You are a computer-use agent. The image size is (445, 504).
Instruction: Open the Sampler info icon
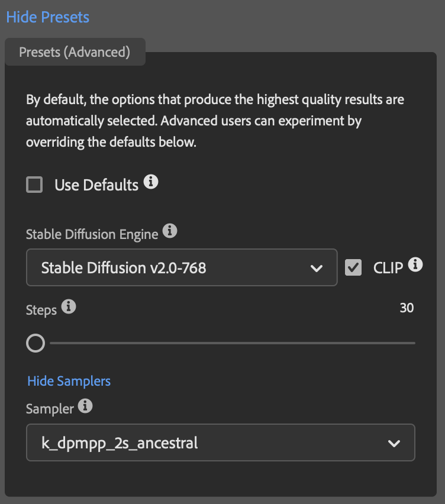(85, 406)
